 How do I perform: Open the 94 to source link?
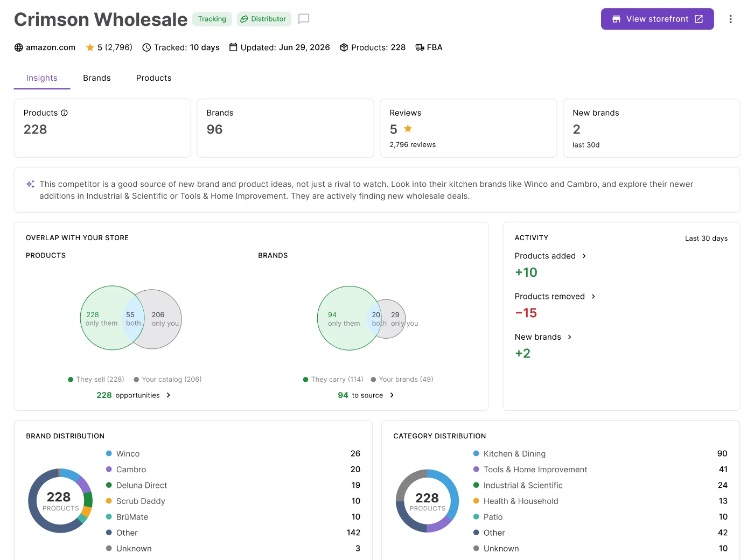coord(366,395)
